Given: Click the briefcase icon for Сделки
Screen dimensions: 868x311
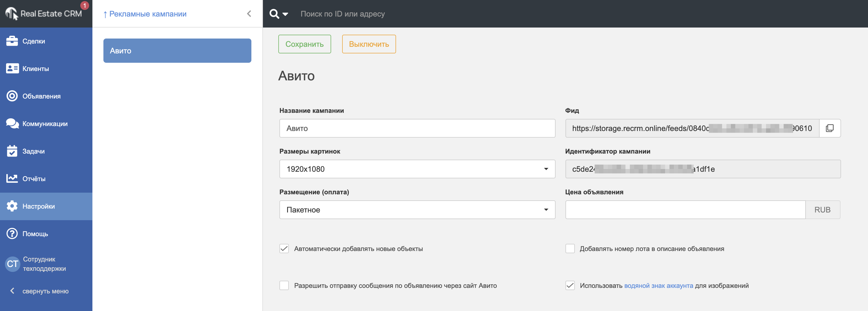Looking at the screenshot, I should [12, 41].
